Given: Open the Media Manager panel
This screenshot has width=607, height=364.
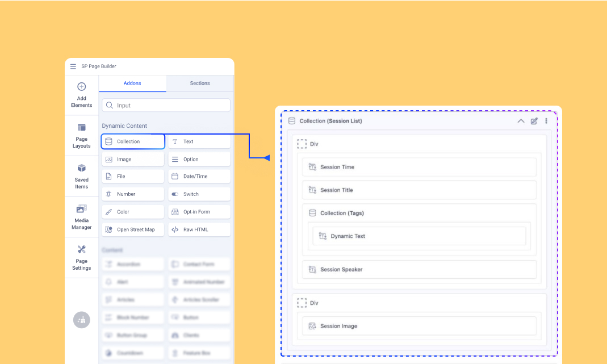Looking at the screenshot, I should pos(81,209).
